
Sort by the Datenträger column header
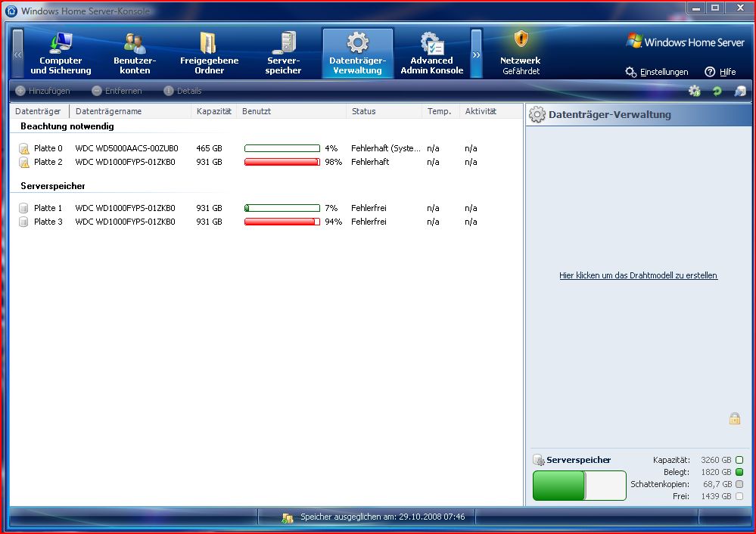point(39,111)
